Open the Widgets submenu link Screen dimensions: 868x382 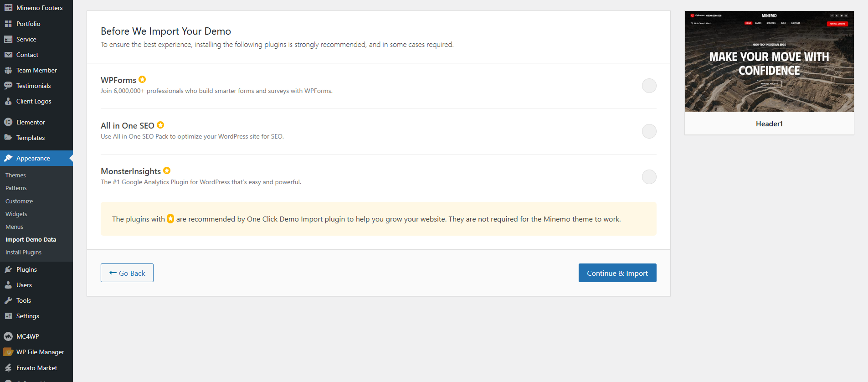(16, 214)
